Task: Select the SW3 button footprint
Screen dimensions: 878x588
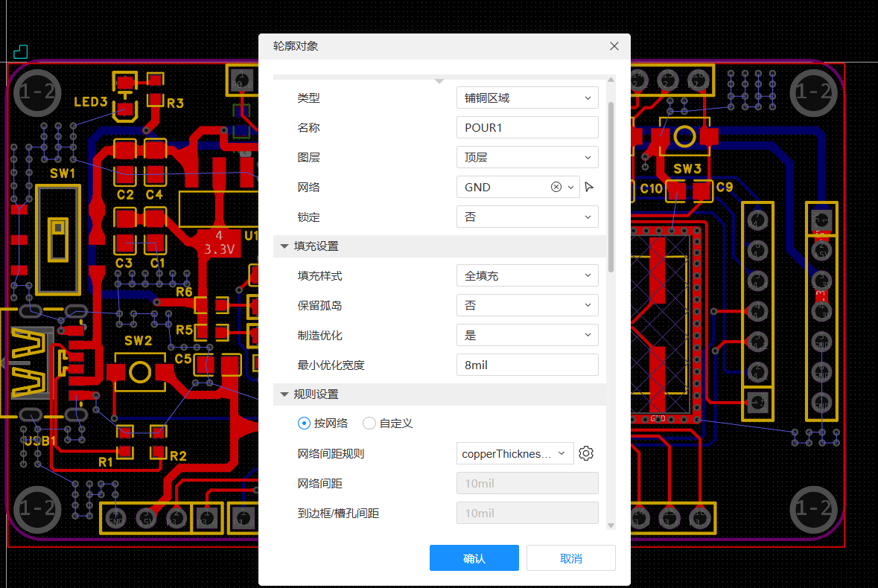Action: point(684,136)
